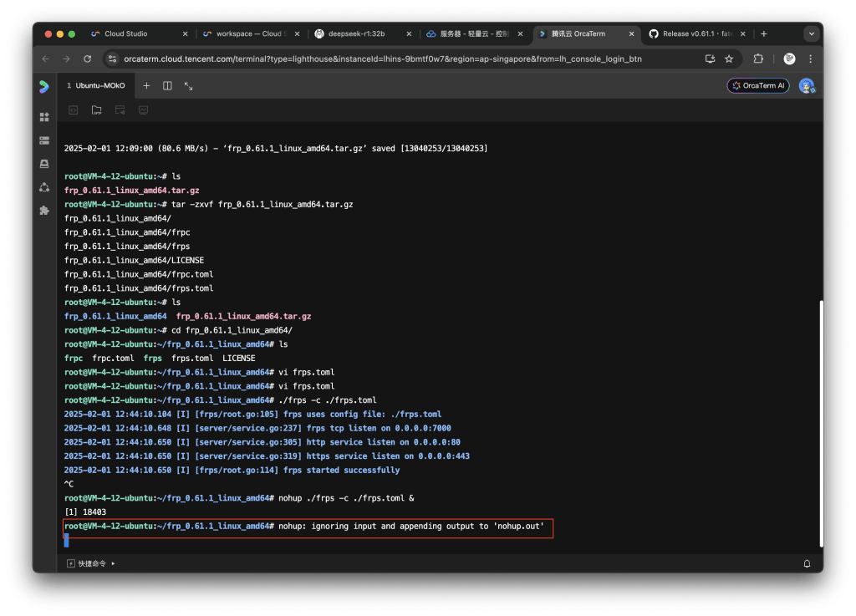Screen dimensions: 856x616
Task: Split the terminal pane
Action: [x=167, y=85]
